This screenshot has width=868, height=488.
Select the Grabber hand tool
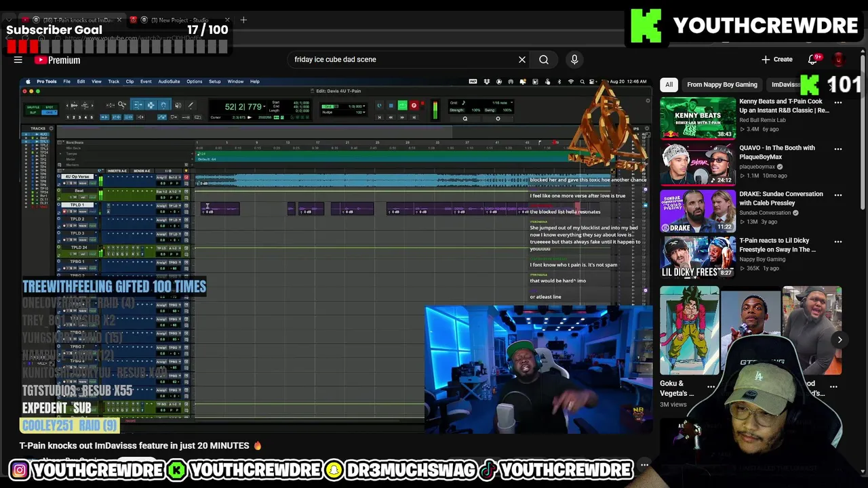coord(164,105)
